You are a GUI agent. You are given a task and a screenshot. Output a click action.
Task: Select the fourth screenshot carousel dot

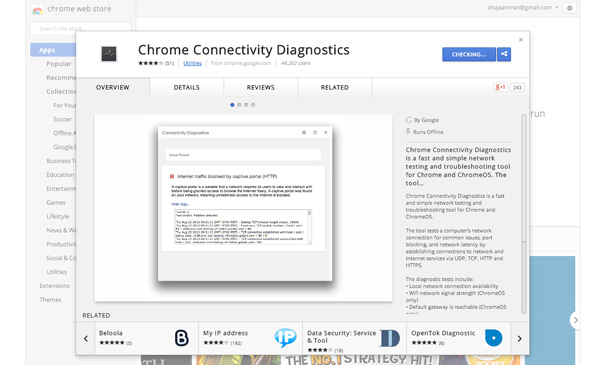[x=253, y=105]
